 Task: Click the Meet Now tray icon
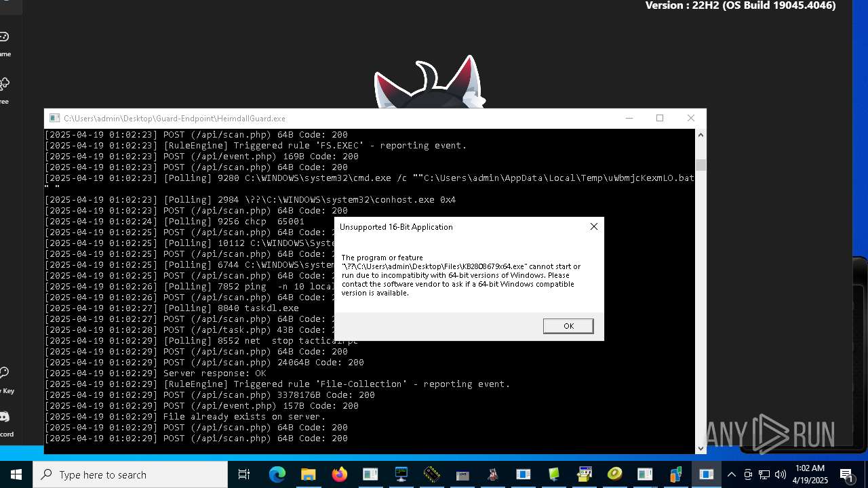click(x=748, y=474)
